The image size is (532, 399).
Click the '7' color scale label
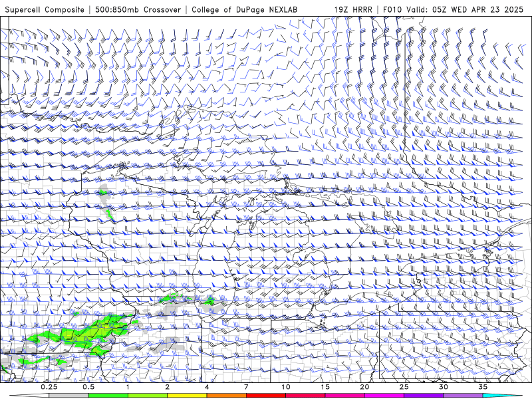coord(246,387)
